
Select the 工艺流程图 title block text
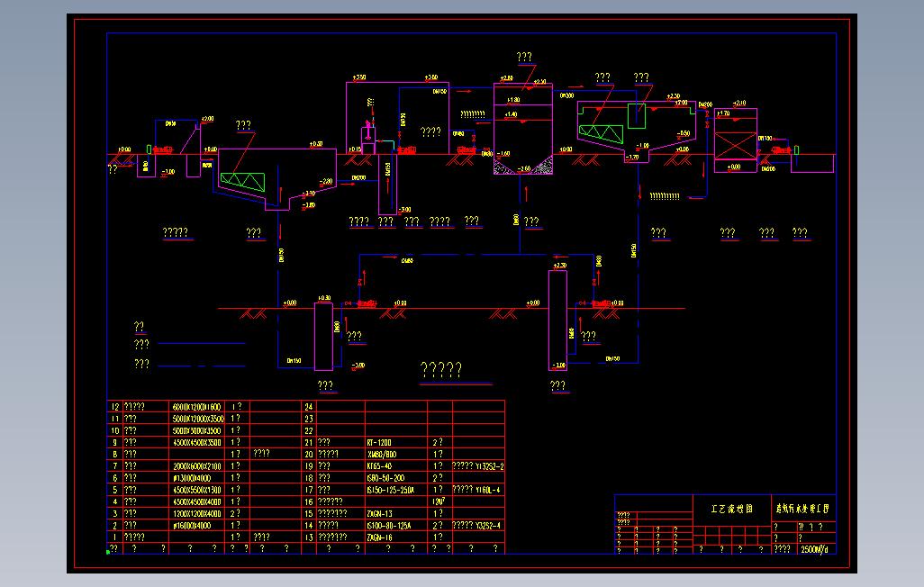tap(732, 509)
